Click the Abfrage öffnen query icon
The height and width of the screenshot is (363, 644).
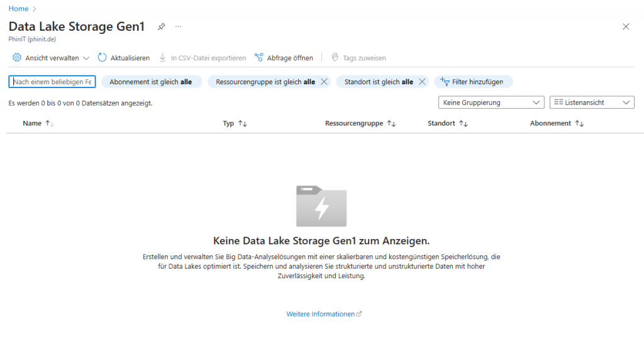pyautogui.click(x=258, y=57)
